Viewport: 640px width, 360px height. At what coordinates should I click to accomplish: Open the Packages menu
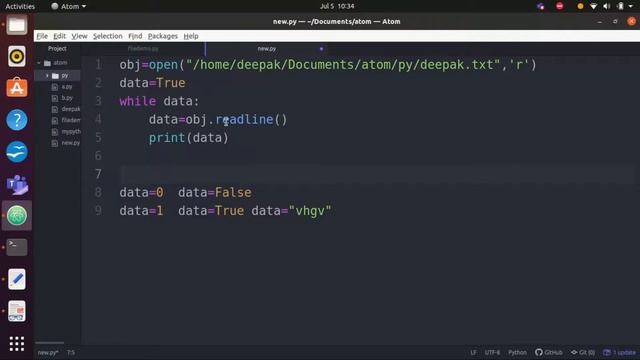[x=162, y=36]
